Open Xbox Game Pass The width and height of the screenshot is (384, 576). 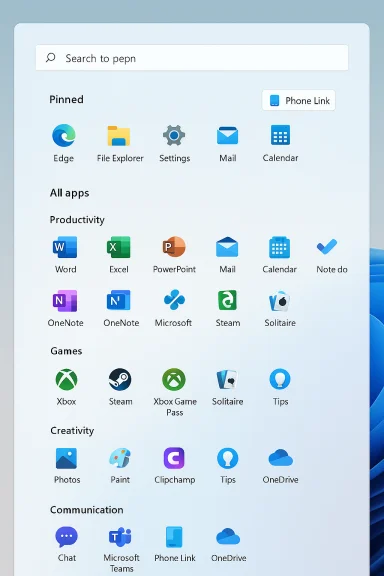(175, 392)
